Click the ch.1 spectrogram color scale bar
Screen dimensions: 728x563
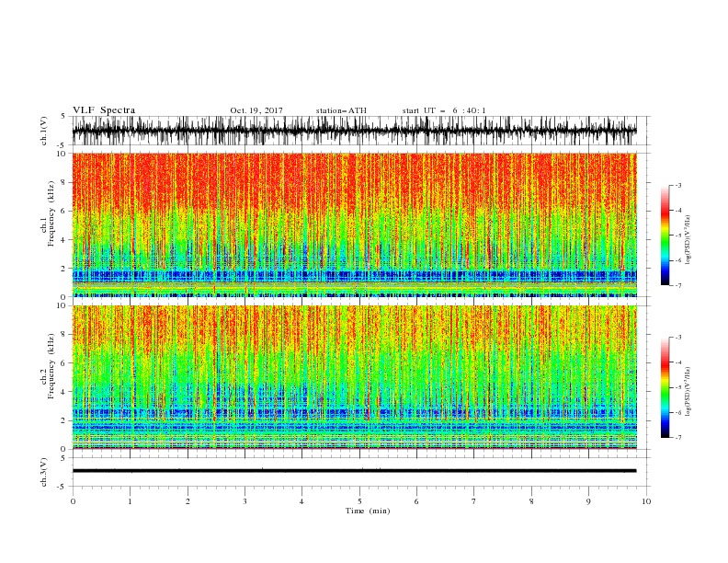tap(665, 236)
